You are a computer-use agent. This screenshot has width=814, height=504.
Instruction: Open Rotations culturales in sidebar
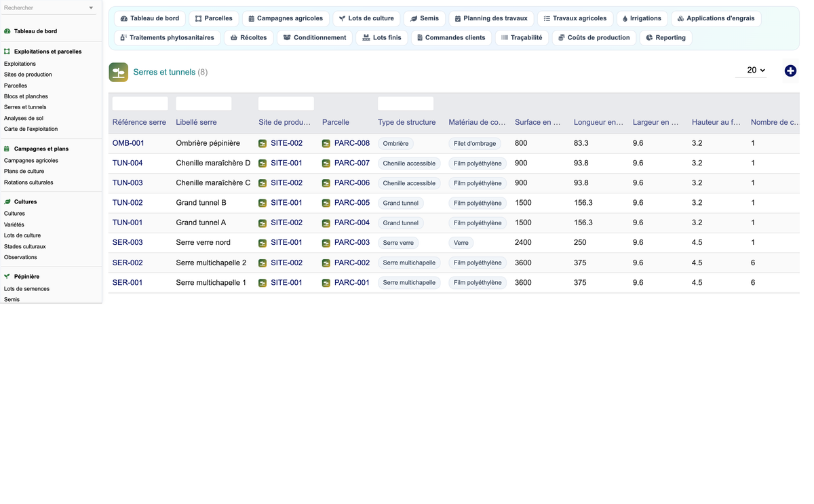click(x=28, y=182)
